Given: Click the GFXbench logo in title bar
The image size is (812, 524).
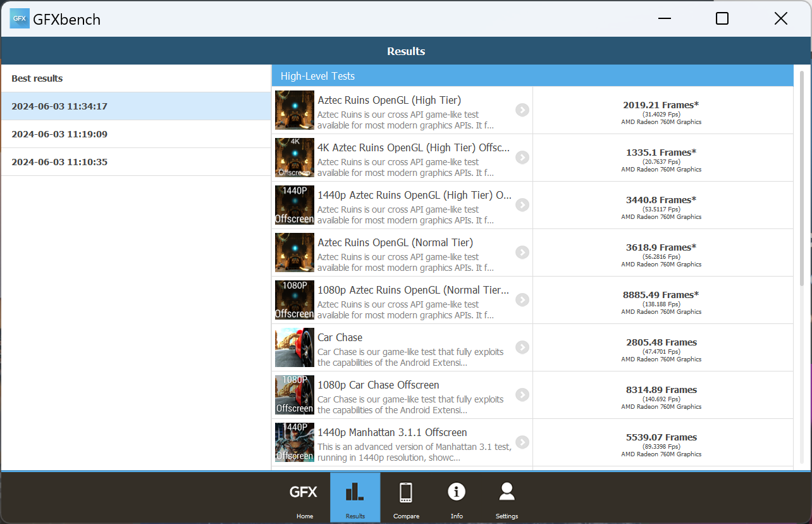Looking at the screenshot, I should click(20, 18).
